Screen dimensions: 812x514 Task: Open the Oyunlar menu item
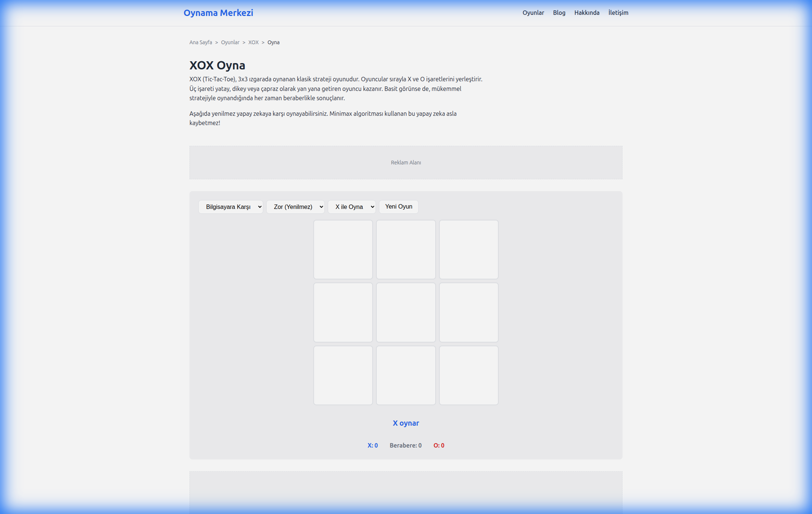tap(533, 13)
